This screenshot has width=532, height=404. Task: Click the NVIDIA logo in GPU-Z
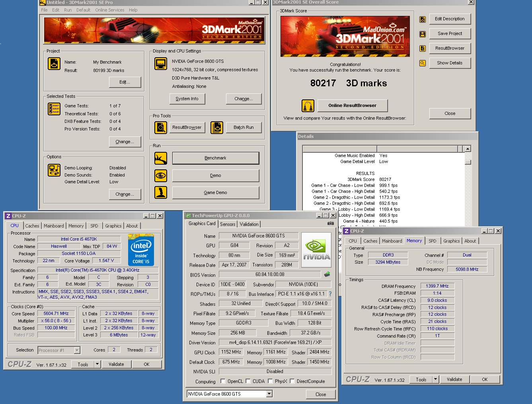[x=316, y=249]
